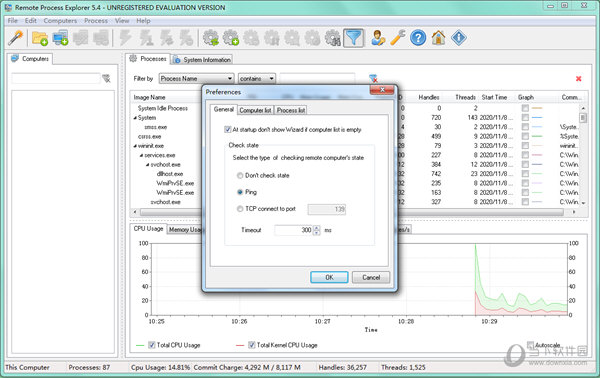This screenshot has width=600, height=378.
Task: Click the Processes tab gear icon
Action: click(133, 59)
